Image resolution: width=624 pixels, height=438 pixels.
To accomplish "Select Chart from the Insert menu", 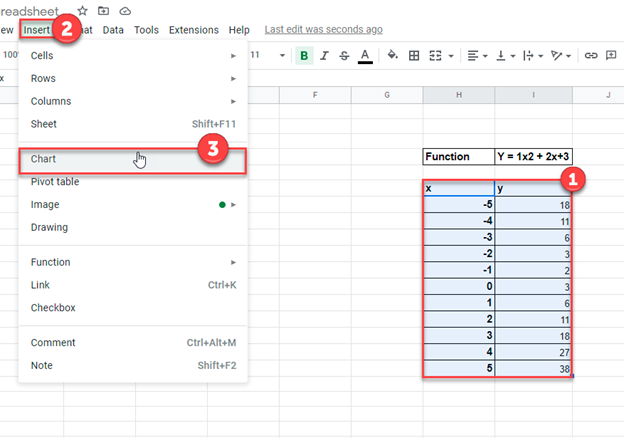I will tap(132, 159).
